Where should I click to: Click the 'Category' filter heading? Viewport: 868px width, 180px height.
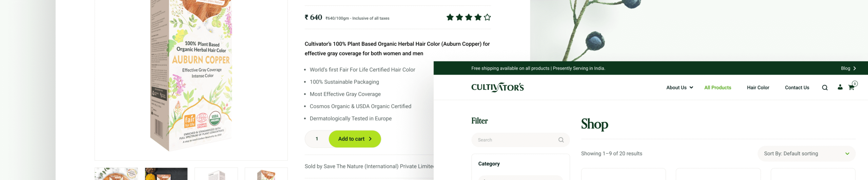489,164
